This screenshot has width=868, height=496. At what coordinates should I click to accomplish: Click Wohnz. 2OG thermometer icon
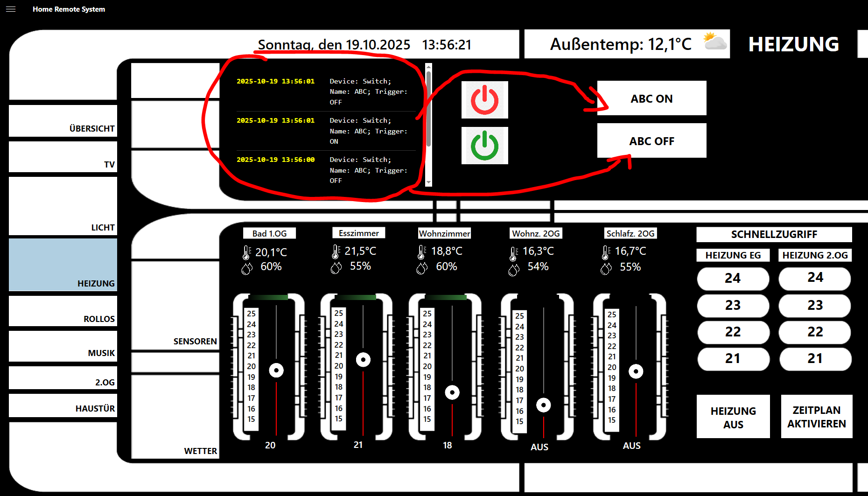tap(513, 253)
